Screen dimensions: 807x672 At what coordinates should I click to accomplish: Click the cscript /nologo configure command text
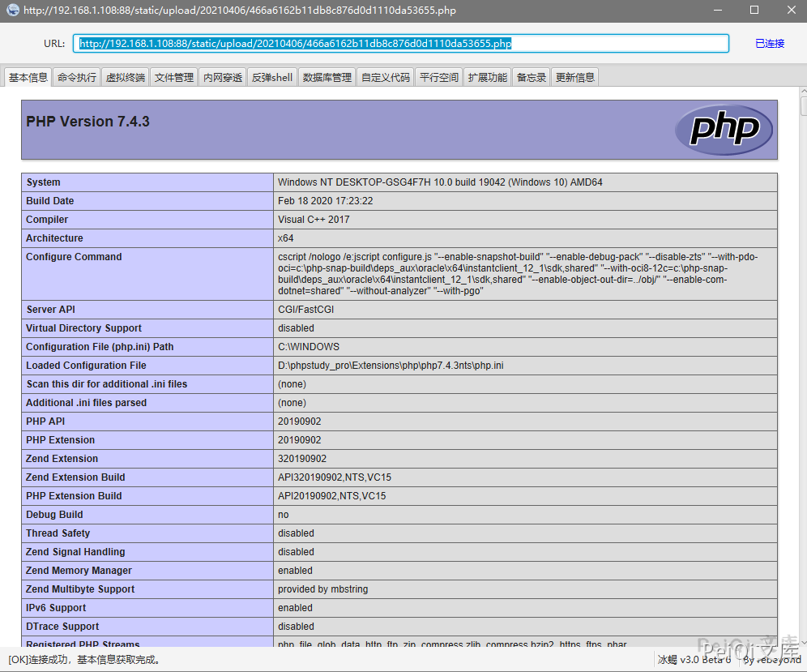(518, 274)
